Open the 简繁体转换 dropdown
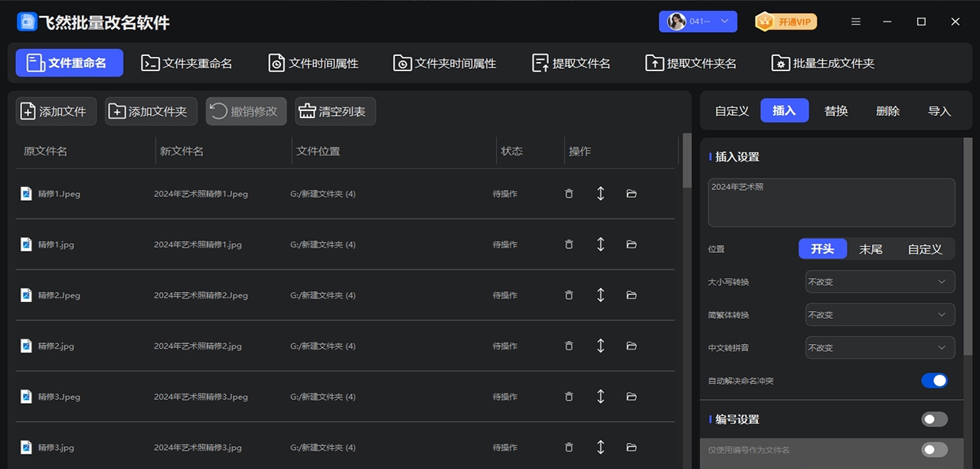 [x=879, y=314]
